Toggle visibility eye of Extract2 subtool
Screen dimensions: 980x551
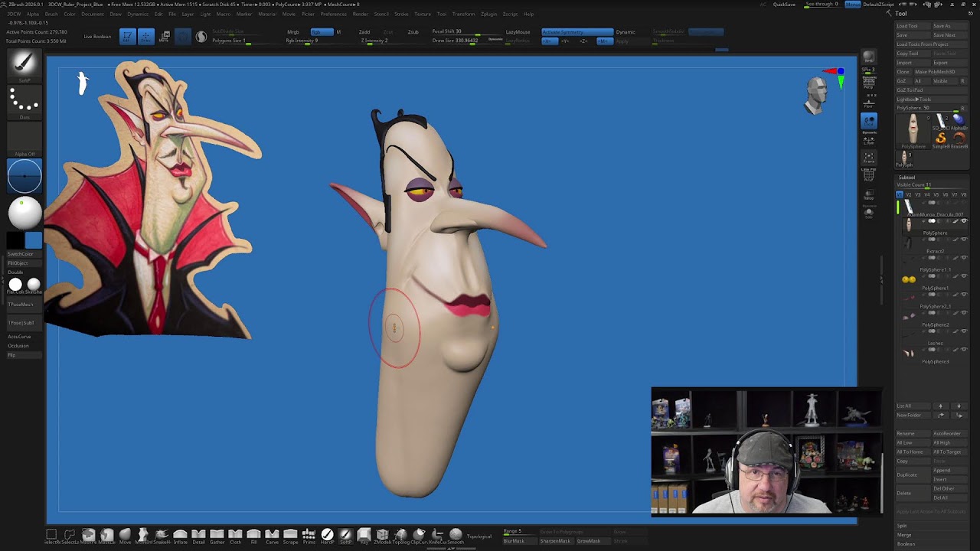[964, 239]
